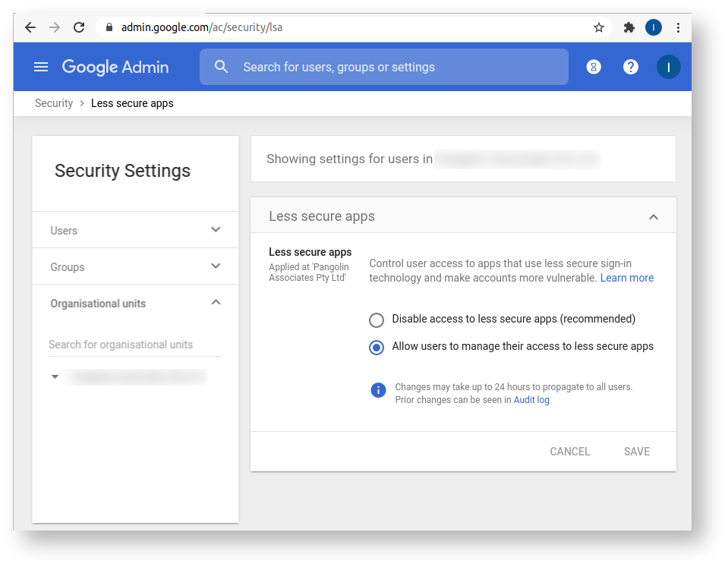Click the hourglass tasks icon
This screenshot has height=567, width=728.
(594, 67)
